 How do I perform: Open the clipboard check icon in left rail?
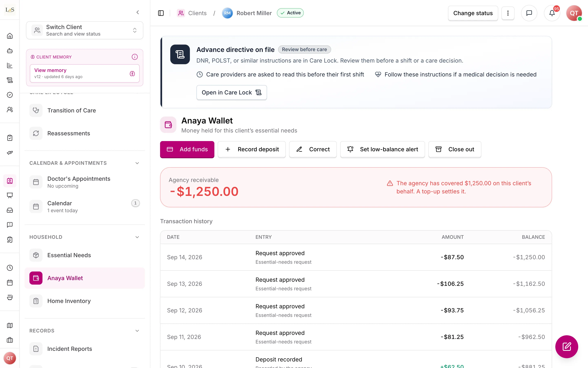[10, 138]
